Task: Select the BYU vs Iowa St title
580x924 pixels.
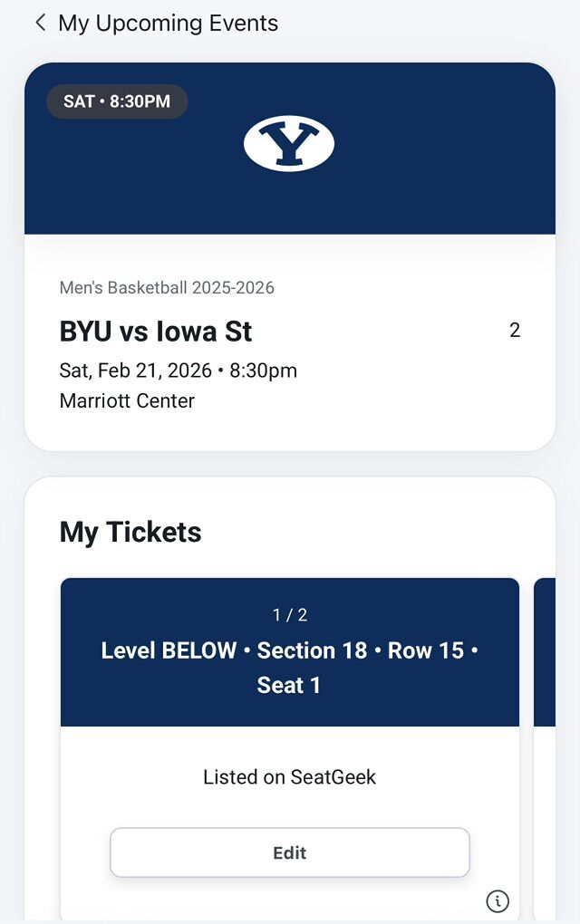Action: coord(156,332)
